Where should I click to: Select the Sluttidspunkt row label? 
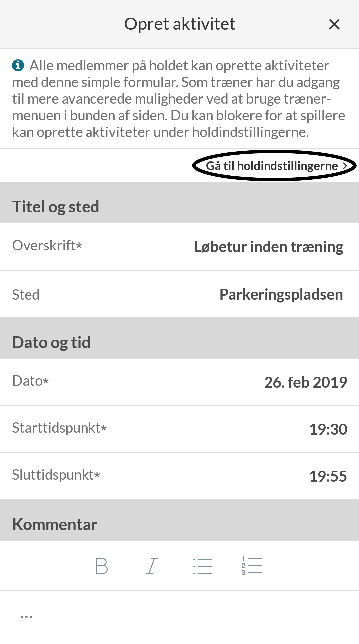[x=56, y=475]
